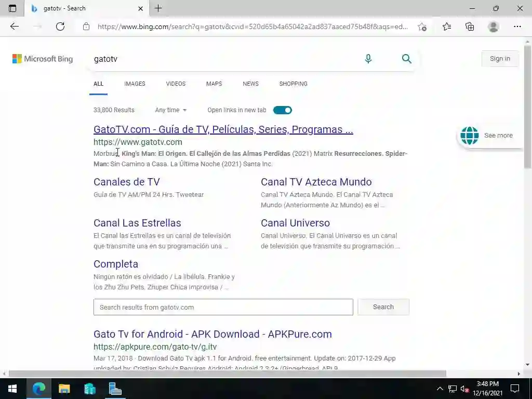This screenshot has height=399, width=532.
Task: Click the browser address bar URL
Action: [252, 27]
